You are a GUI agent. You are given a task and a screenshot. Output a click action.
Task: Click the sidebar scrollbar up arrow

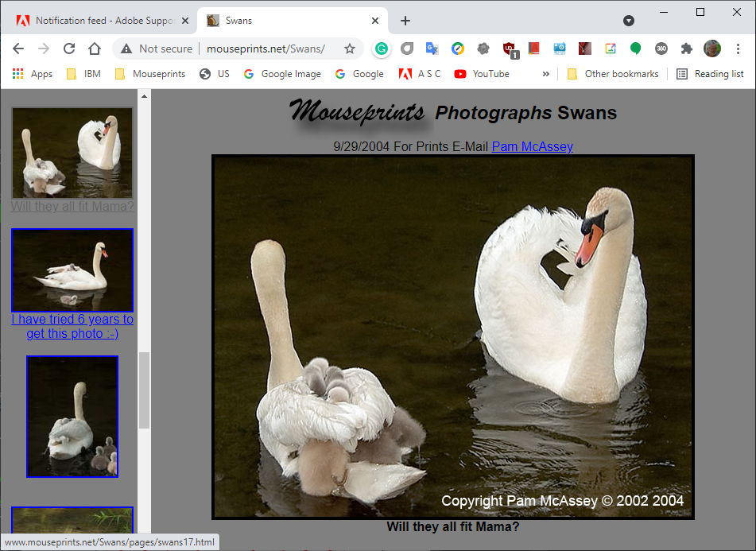click(x=144, y=96)
